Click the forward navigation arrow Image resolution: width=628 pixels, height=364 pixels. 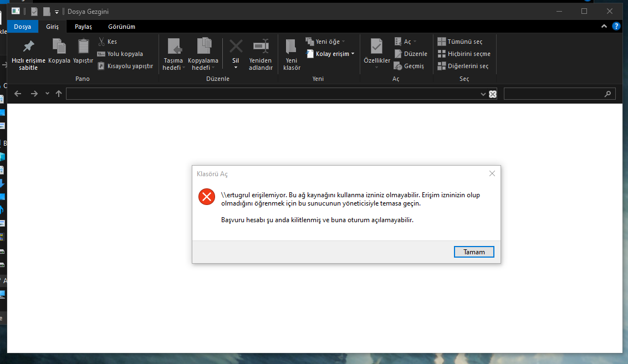coord(34,94)
